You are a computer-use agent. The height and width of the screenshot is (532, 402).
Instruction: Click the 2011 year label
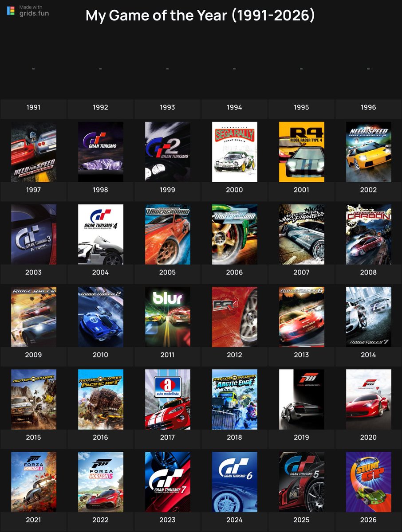(168, 355)
